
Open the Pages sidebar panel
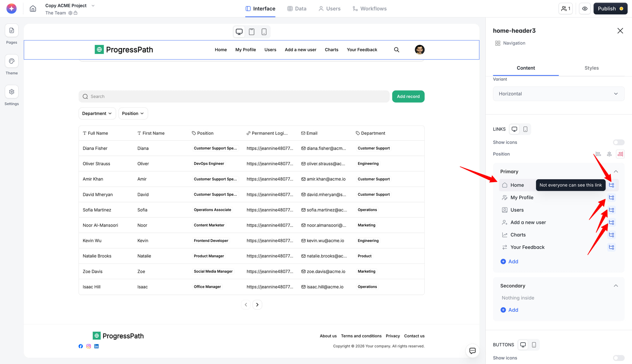pos(12,31)
